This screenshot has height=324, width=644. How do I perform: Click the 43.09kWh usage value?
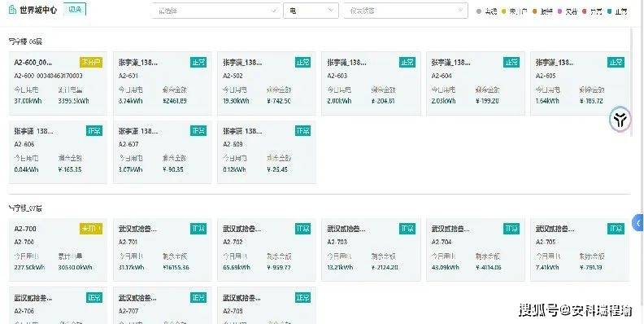tap(446, 267)
